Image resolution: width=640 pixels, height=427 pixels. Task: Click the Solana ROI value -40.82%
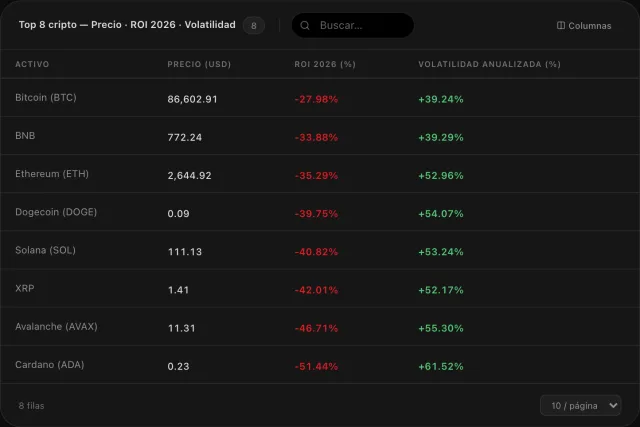(316, 252)
